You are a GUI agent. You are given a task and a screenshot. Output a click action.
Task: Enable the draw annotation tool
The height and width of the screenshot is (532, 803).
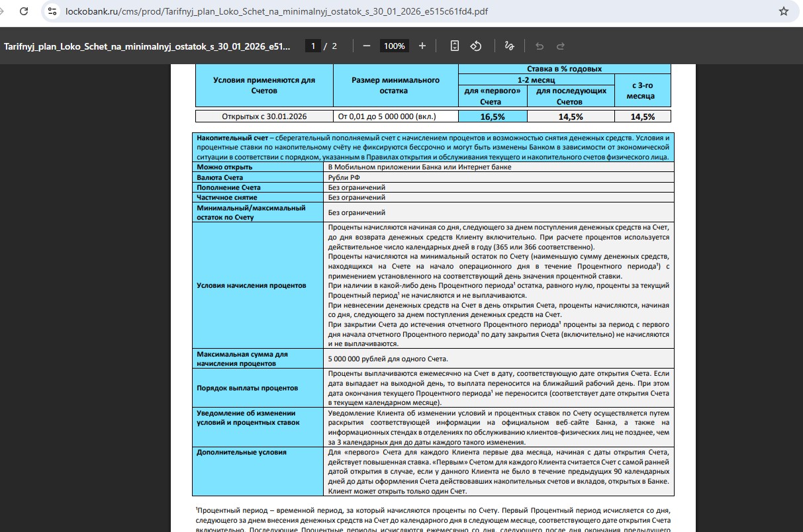coord(509,46)
